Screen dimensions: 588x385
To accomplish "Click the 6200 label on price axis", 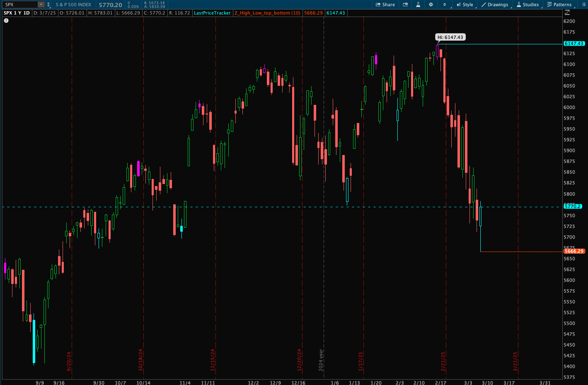I will 569,21.
